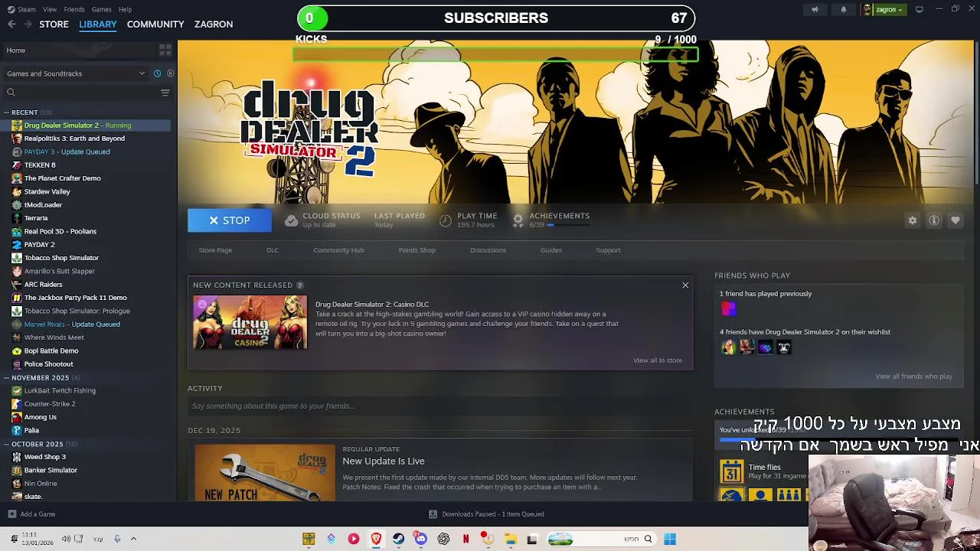Open the Discussions link
Viewport: 980px width, 551px height.
coord(488,250)
